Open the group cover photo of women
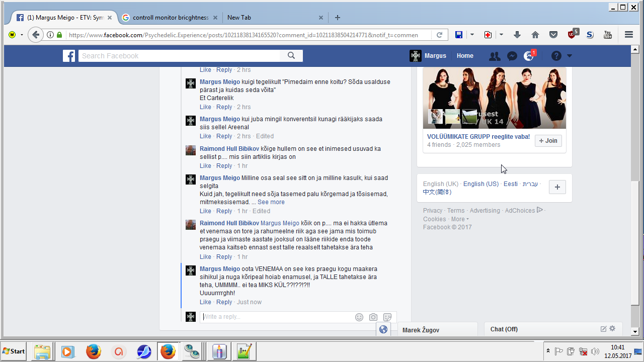This screenshot has width=644, height=362. click(495, 98)
